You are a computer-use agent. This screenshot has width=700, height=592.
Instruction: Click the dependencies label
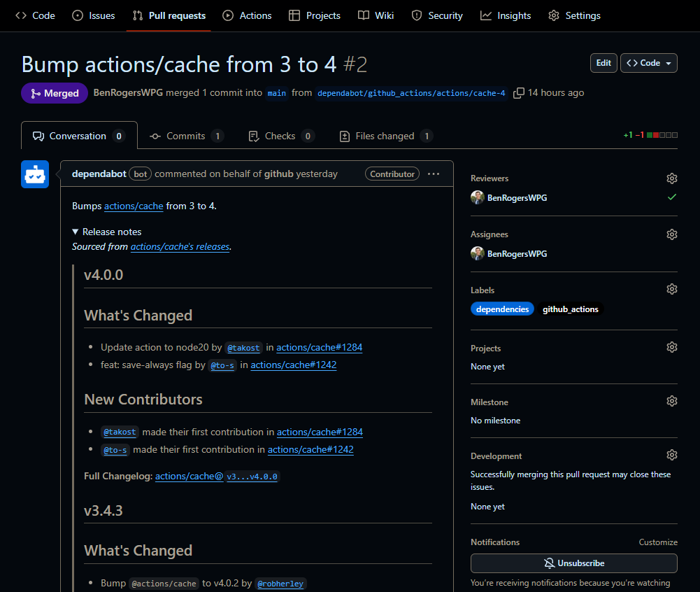tap(502, 309)
